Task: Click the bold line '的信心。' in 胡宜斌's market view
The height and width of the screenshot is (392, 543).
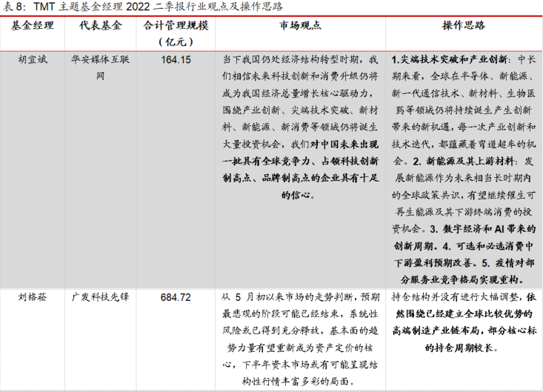Action: click(298, 195)
